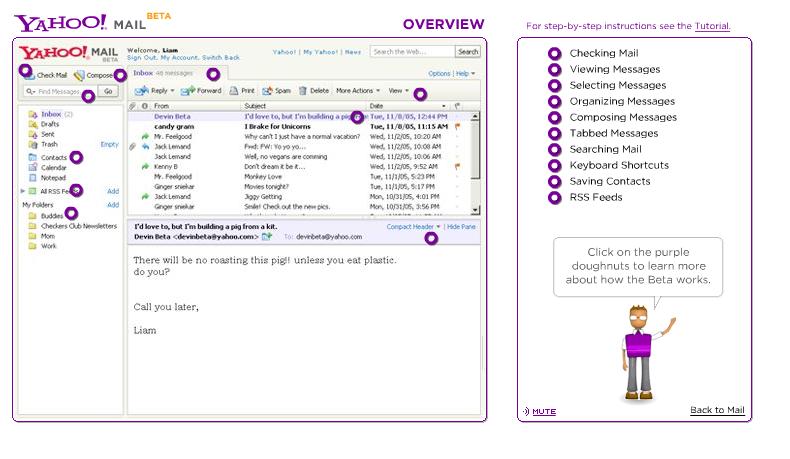Open the Compact Header dropdown

[x=413, y=227]
